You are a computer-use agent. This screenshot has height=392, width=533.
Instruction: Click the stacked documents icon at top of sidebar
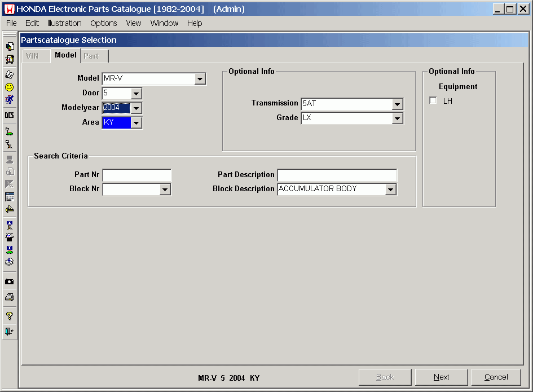pyautogui.click(x=10, y=46)
